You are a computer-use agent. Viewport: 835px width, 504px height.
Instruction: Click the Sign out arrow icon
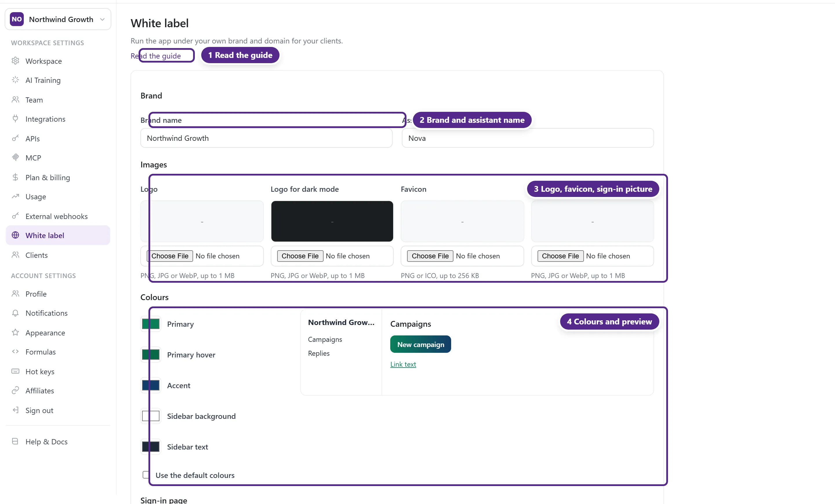(15, 410)
